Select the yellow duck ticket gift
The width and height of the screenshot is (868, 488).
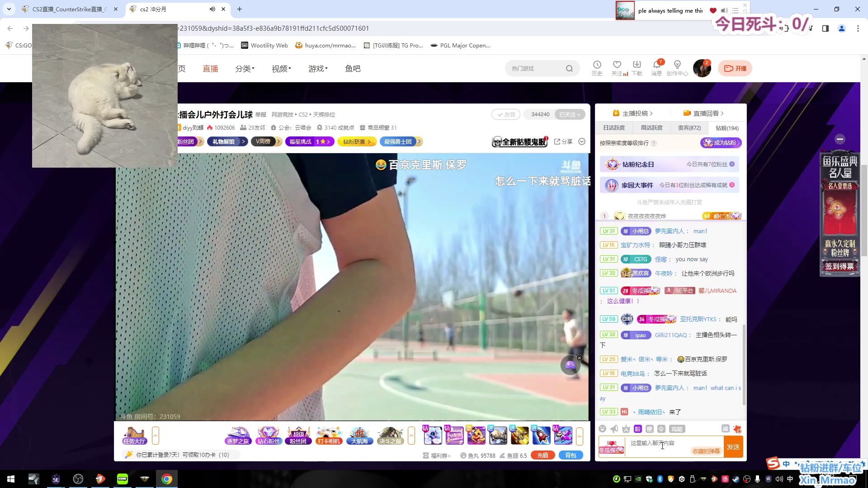click(476, 436)
